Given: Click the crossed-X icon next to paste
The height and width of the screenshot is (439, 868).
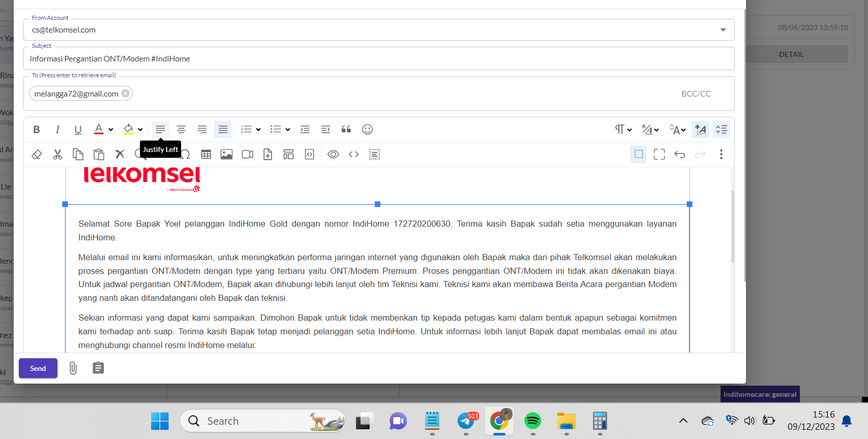Looking at the screenshot, I should click(119, 154).
